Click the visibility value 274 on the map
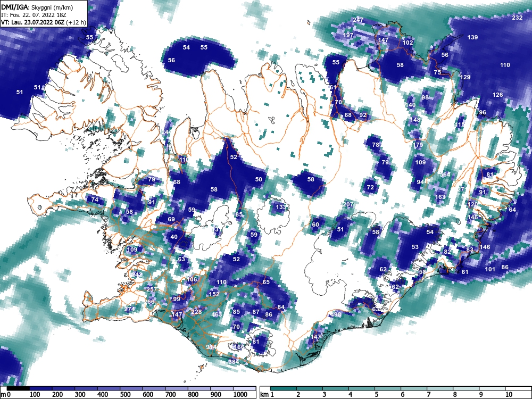The width and height of the screenshot is (532, 399). click(x=129, y=309)
